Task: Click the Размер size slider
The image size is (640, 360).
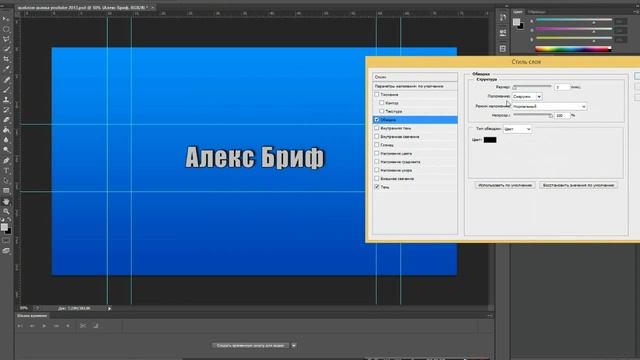Action: (x=532, y=87)
